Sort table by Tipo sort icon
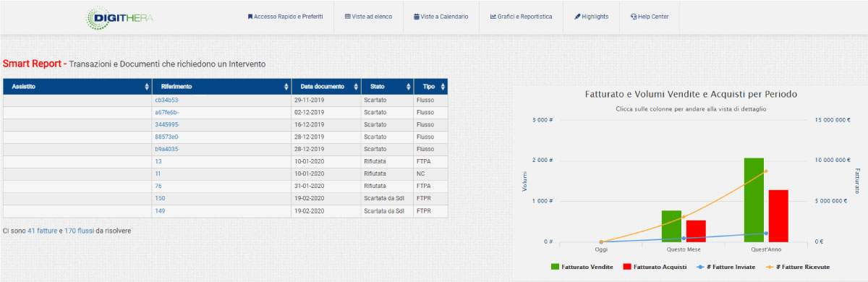Image resolution: width=868 pixels, height=282 pixels. click(x=443, y=87)
